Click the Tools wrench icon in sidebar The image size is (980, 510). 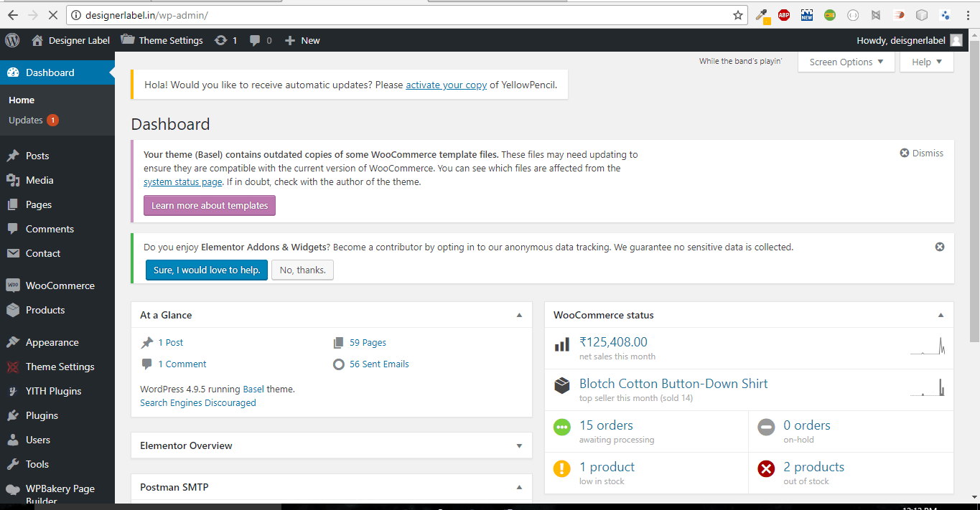pos(13,464)
